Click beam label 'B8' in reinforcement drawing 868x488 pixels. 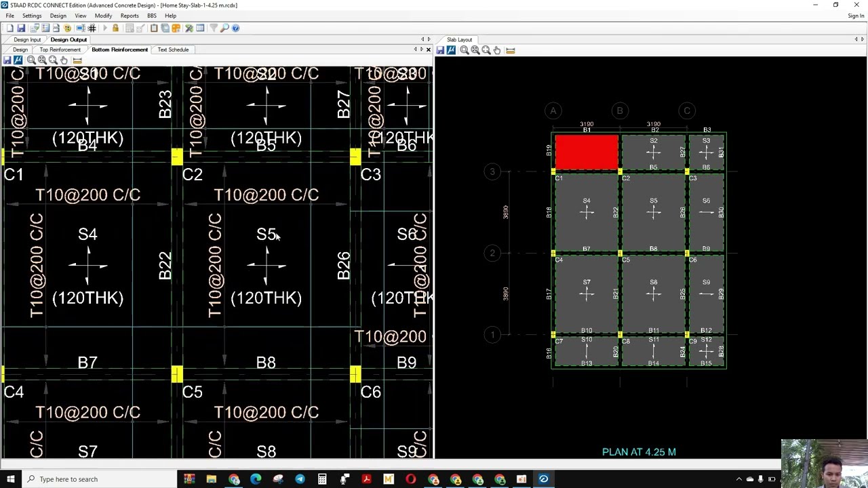click(x=266, y=363)
